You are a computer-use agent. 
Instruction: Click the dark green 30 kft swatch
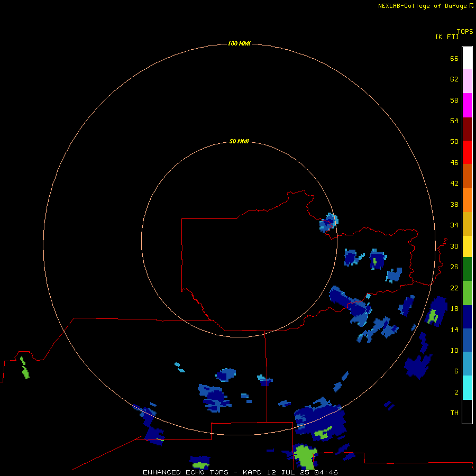coord(467,269)
